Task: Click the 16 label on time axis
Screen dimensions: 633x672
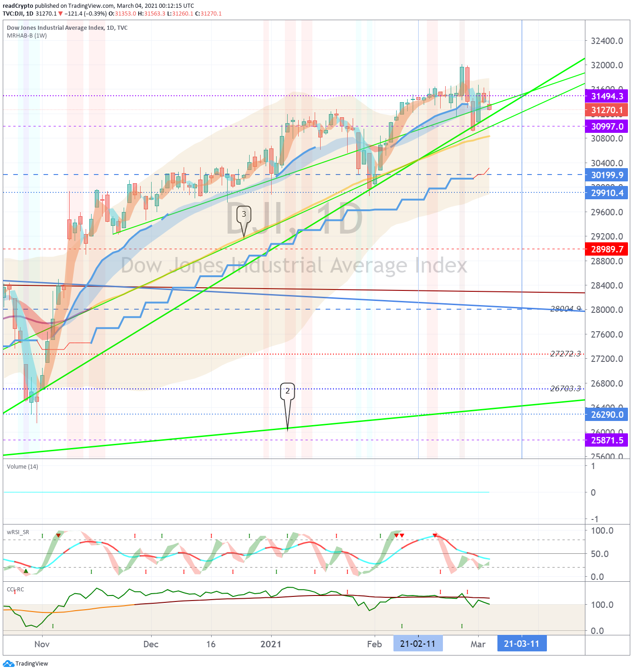Action: pyautogui.click(x=211, y=644)
